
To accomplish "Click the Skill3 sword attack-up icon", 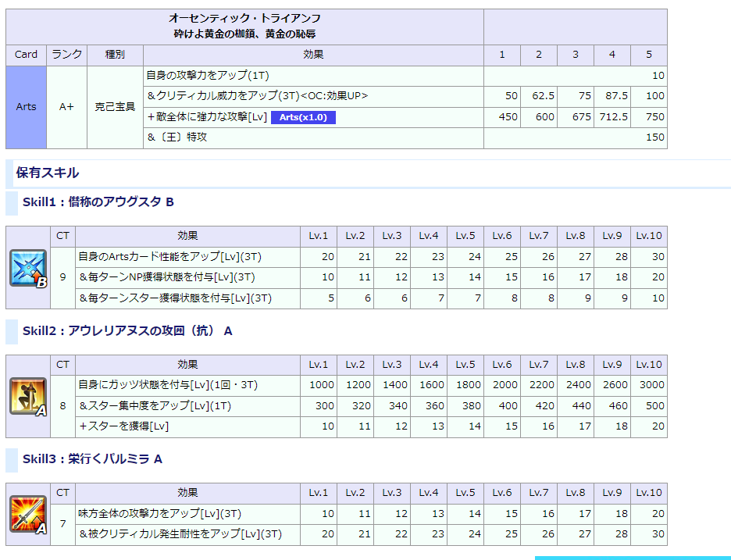I will point(28,514).
